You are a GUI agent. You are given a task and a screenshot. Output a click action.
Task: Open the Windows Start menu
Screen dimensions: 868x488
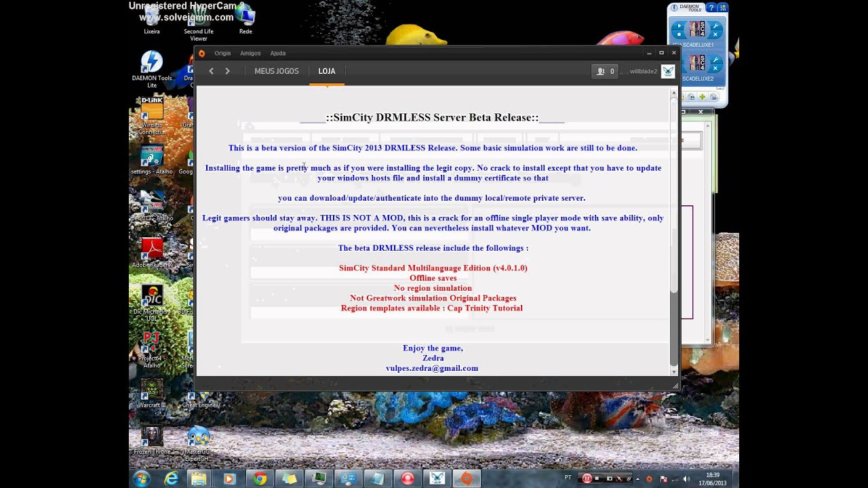coord(142,479)
